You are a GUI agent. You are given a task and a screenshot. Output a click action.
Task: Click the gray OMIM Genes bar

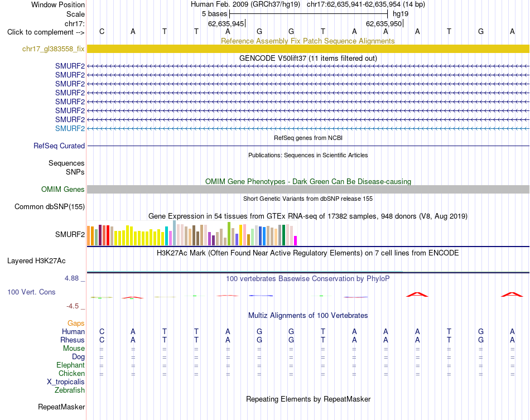click(308, 189)
